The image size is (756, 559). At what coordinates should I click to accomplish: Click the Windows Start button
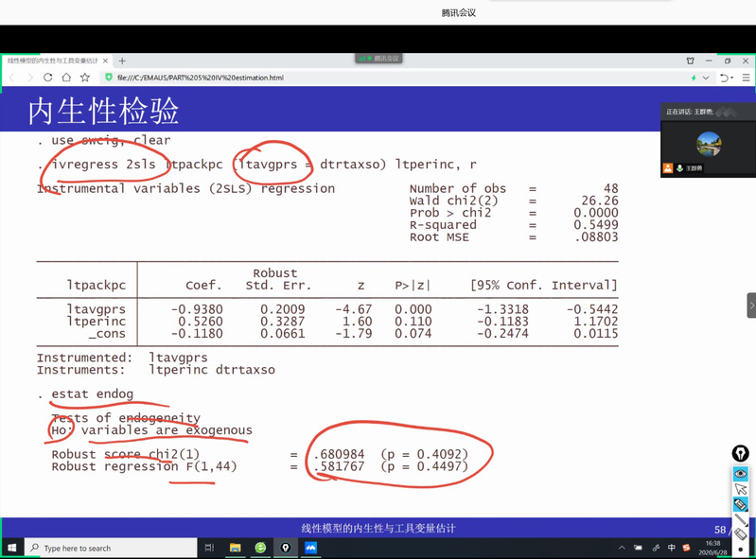pos(10,548)
